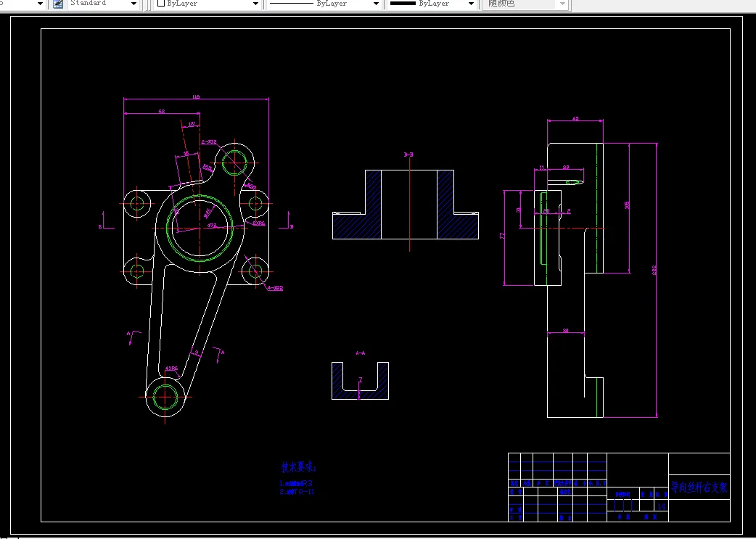Select the 28 dimension on side view
This screenshot has width=756, height=539.
point(566,168)
